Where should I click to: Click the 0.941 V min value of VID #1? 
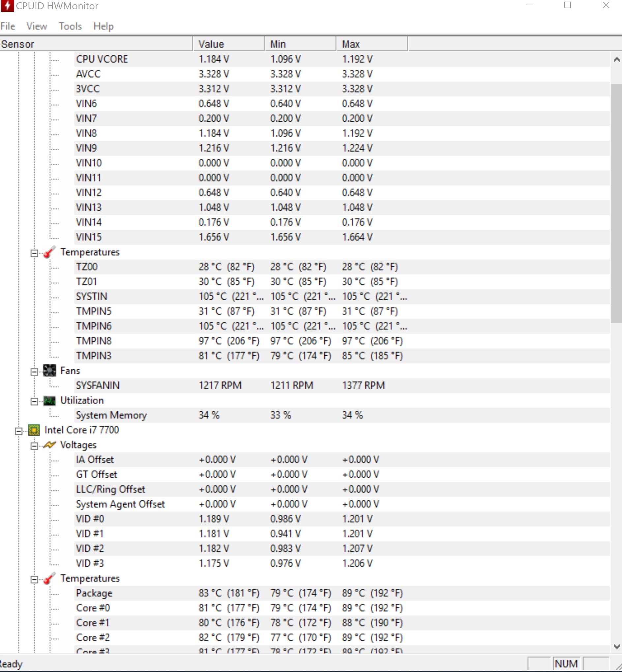click(x=285, y=534)
